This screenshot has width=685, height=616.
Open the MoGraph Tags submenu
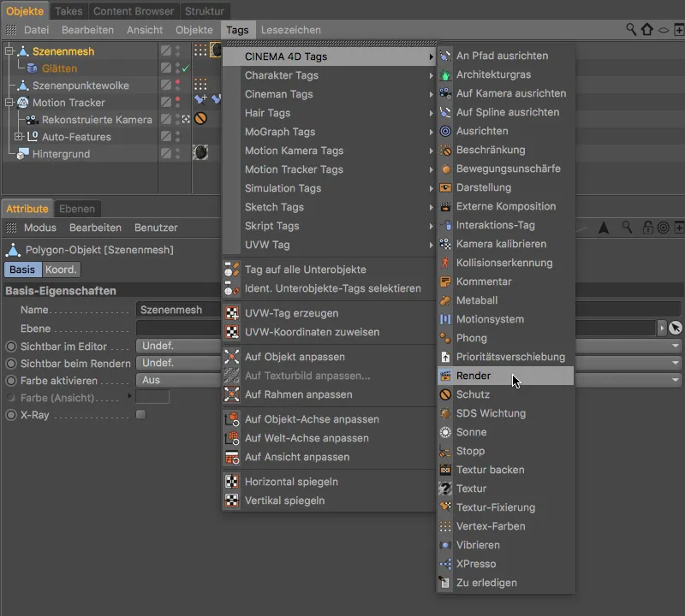click(x=329, y=132)
